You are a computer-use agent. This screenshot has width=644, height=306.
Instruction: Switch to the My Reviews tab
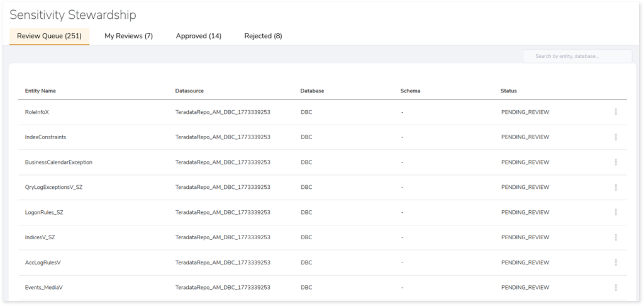128,36
